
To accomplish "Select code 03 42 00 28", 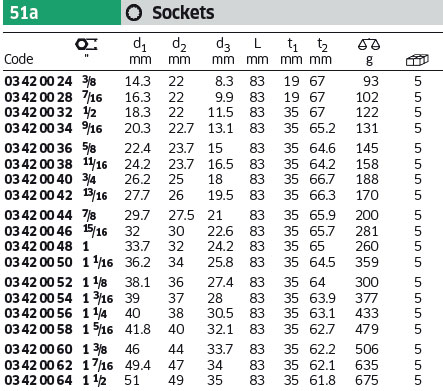I will (x=38, y=97).
